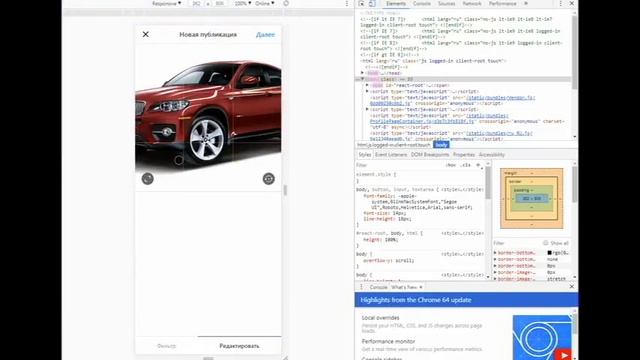Click the viewport width input field
The image size is (640, 360).
(196, 4)
